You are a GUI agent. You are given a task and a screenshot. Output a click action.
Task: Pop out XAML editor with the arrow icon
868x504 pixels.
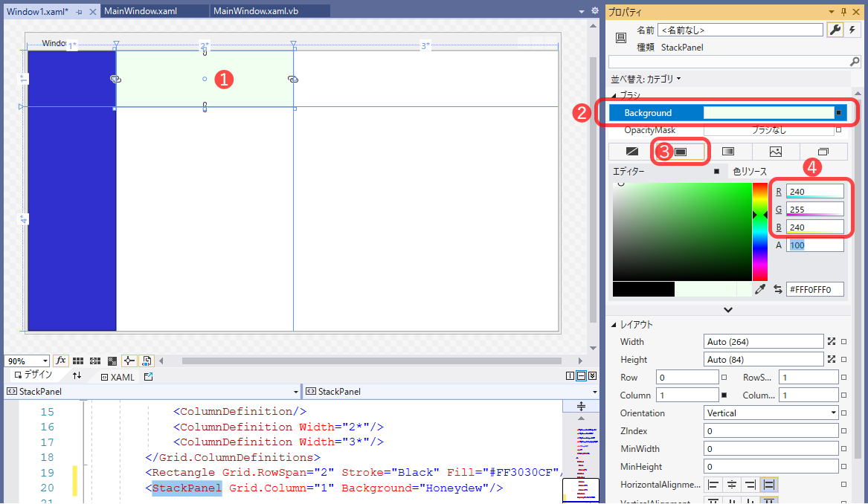click(148, 377)
